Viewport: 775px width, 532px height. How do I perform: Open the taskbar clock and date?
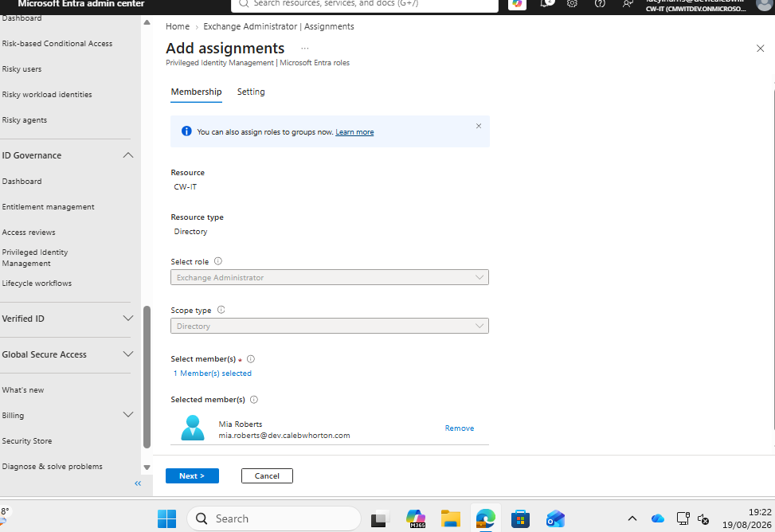[746, 518]
